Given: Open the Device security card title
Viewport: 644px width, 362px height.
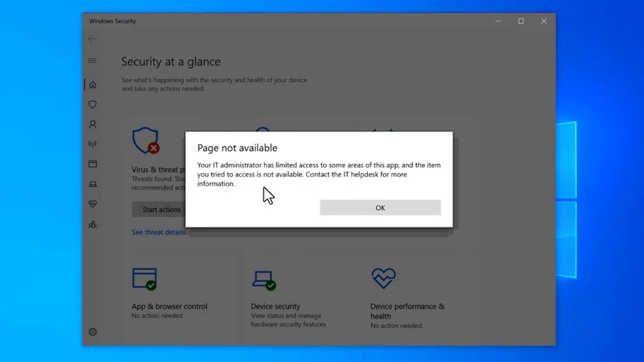Looking at the screenshot, I should [275, 306].
